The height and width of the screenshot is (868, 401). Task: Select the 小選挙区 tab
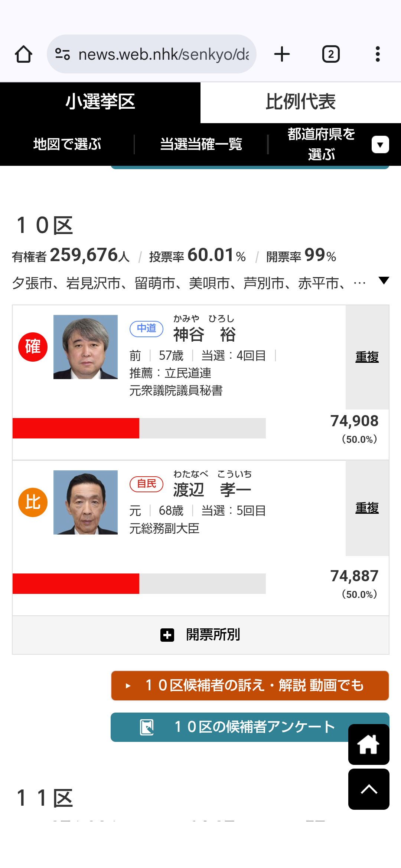point(100,102)
